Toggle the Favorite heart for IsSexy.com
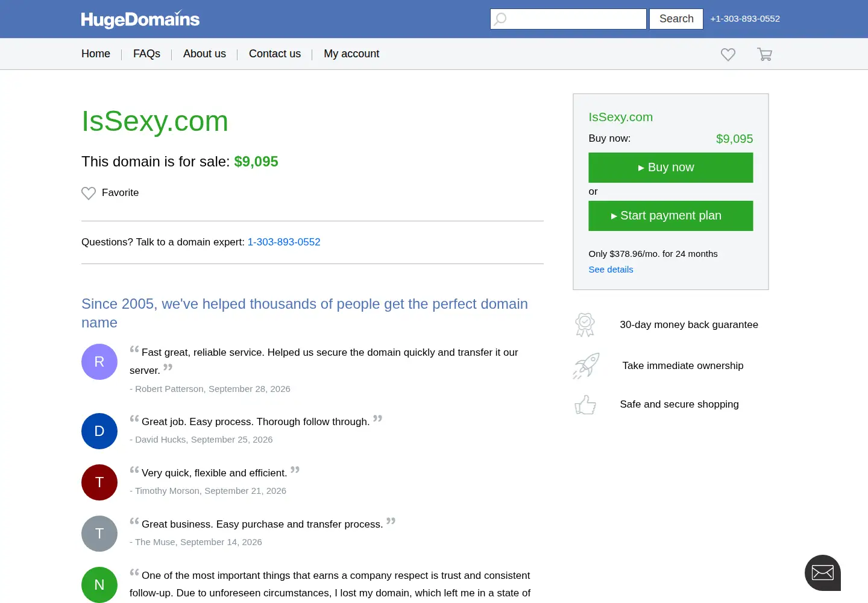Image resolution: width=868 pixels, height=603 pixels. pos(89,193)
